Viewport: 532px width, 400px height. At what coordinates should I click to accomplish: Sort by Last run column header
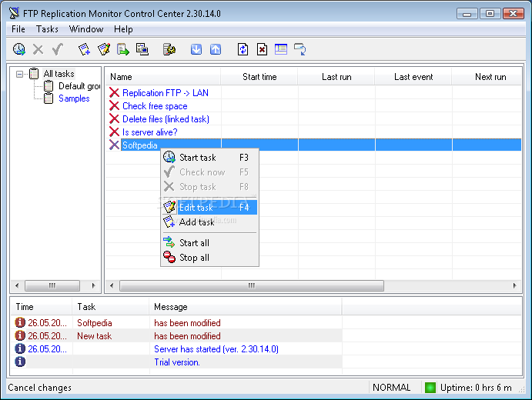pos(336,77)
